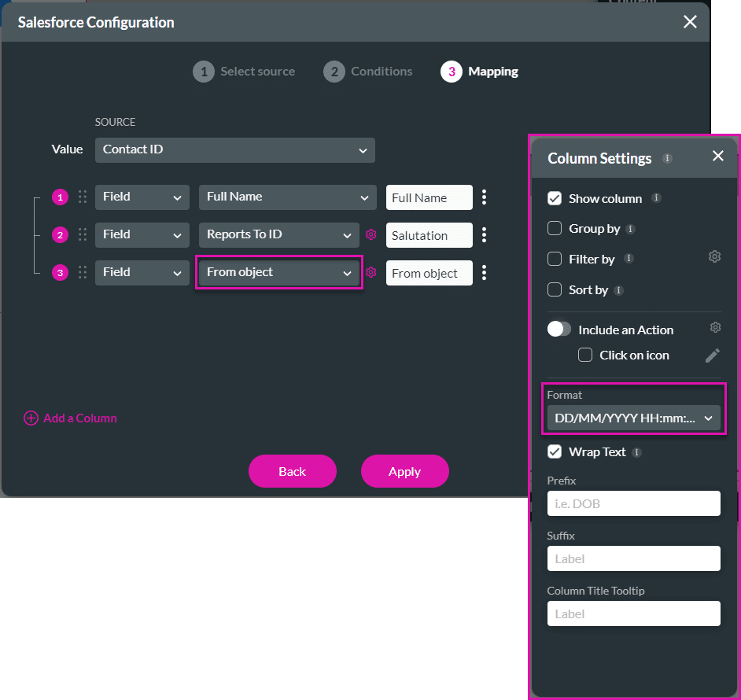Switch to the Conditions step
The height and width of the screenshot is (700, 741).
point(368,72)
